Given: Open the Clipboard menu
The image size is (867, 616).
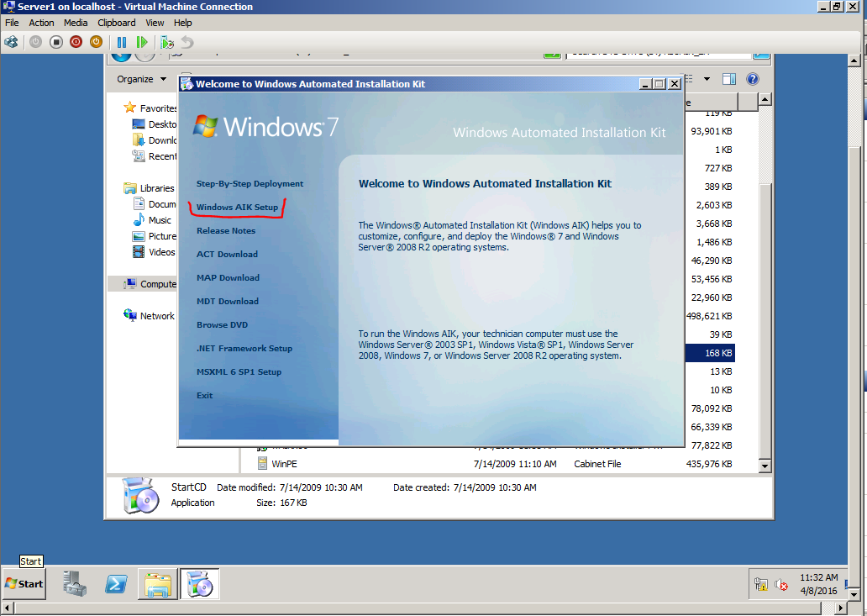Looking at the screenshot, I should pyautogui.click(x=117, y=23).
